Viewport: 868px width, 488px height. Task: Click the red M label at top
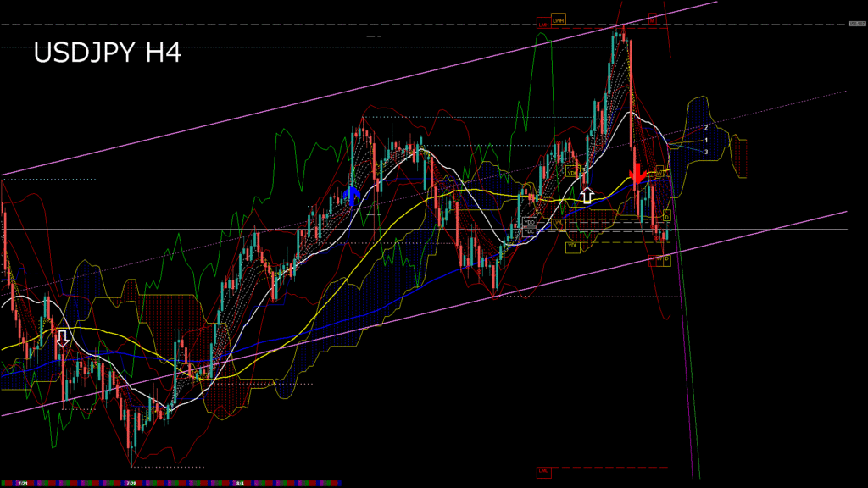[652, 20]
